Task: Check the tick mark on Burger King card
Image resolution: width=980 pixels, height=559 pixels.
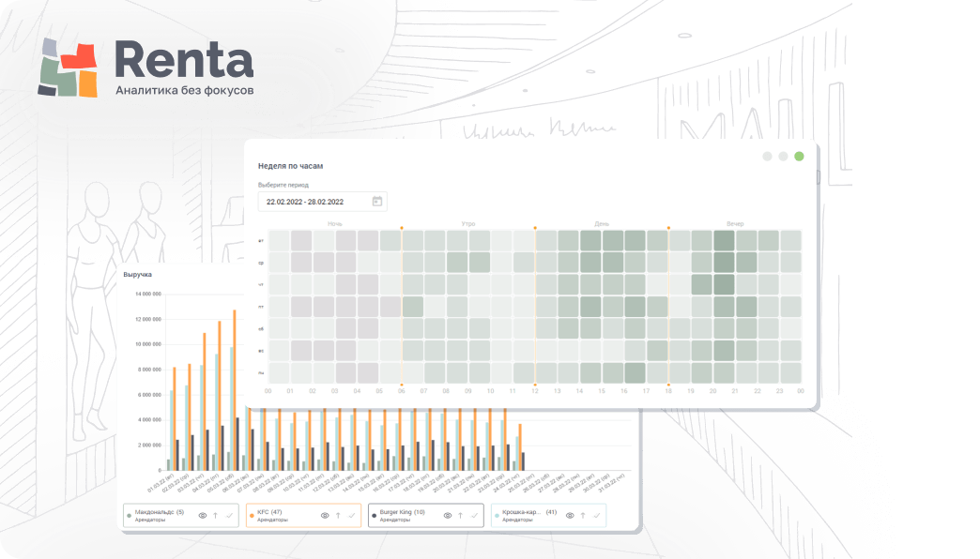Action: 474,516
